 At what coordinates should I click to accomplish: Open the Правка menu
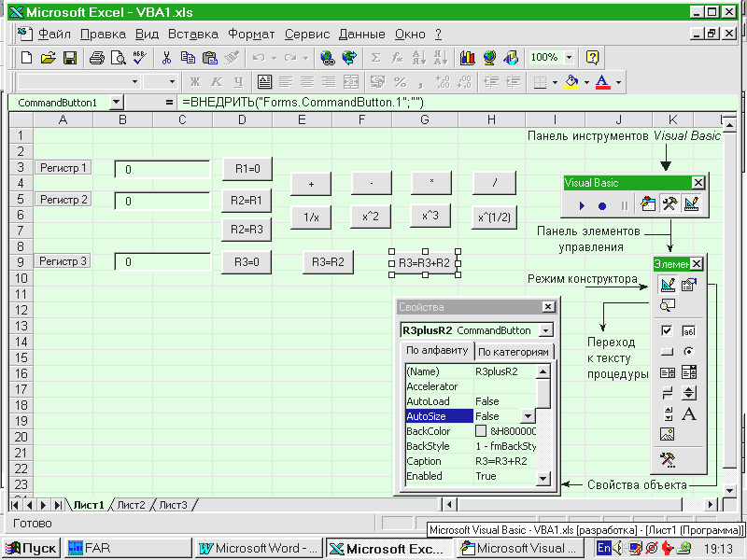click(103, 34)
